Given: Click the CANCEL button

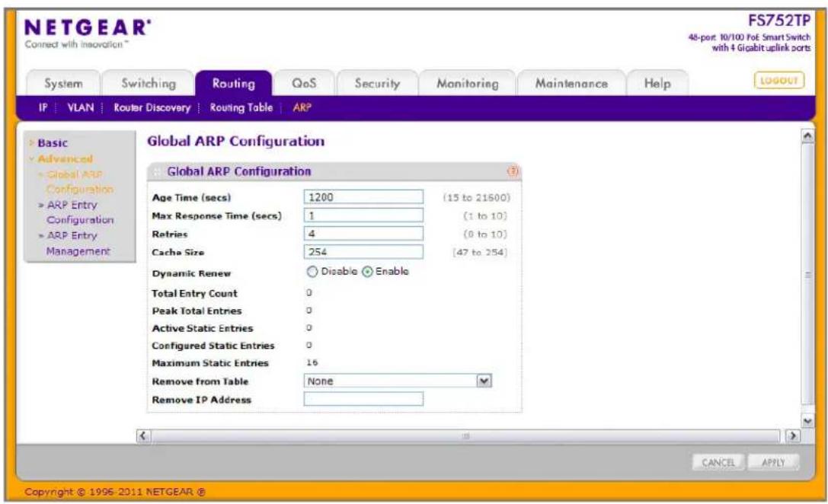Looking at the screenshot, I should [x=718, y=463].
